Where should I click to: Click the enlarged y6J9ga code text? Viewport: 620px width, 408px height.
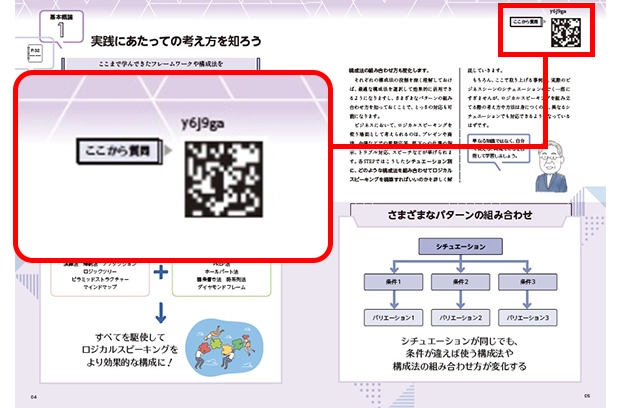click(202, 123)
